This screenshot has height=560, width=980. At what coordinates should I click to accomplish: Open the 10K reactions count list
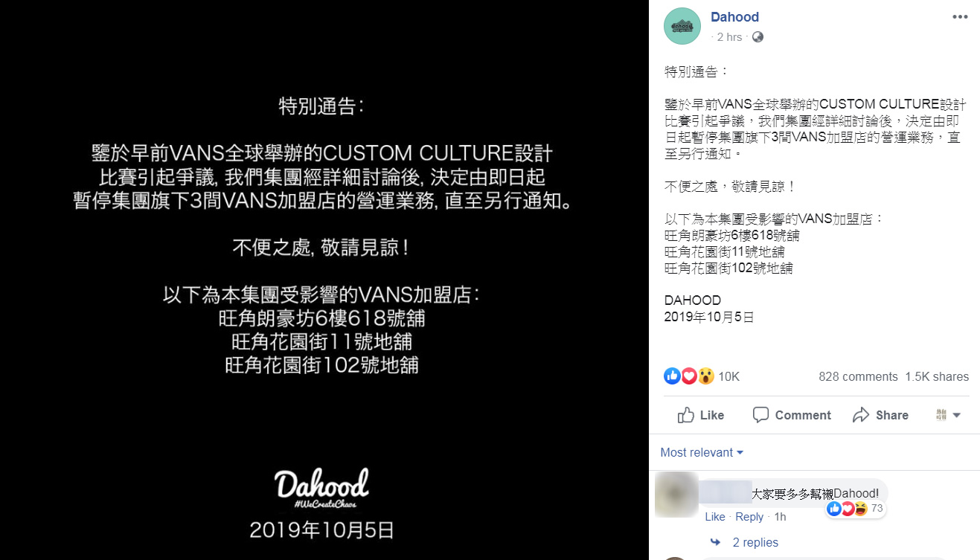click(728, 376)
